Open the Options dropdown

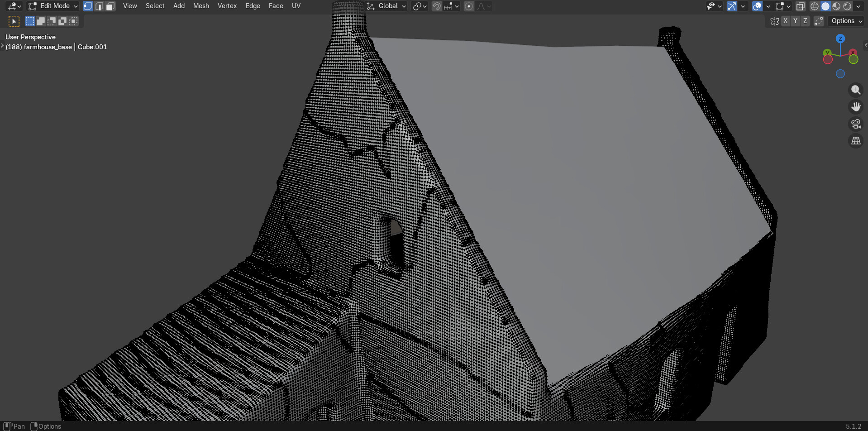[x=846, y=21]
